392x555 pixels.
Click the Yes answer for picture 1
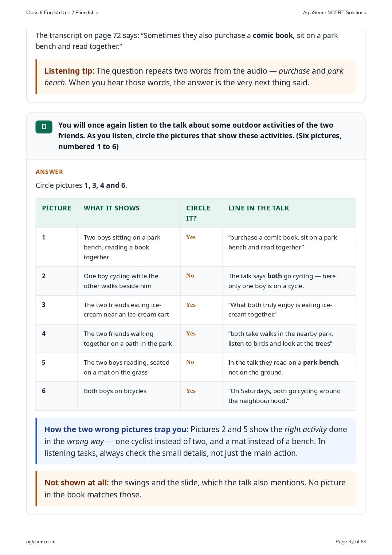(x=191, y=237)
